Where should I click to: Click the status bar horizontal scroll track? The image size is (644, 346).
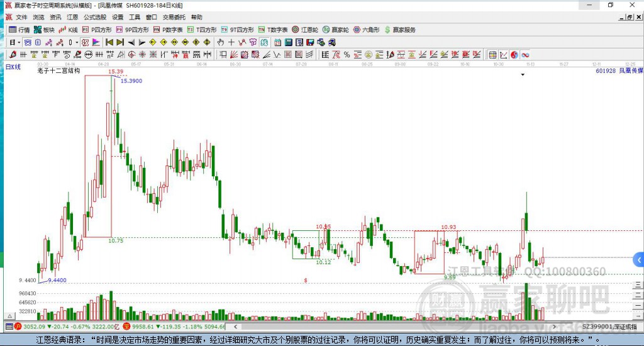[395, 326]
